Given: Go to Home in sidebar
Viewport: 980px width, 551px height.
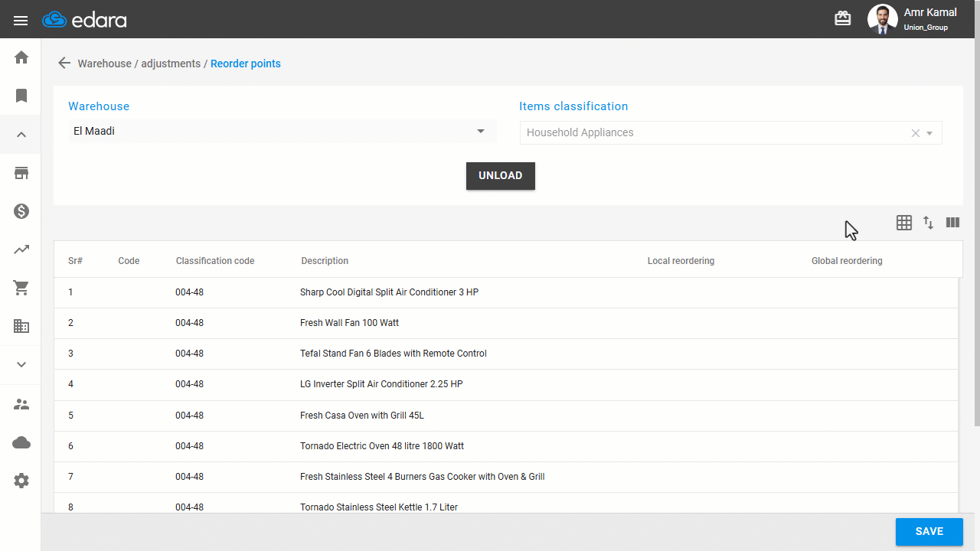Looking at the screenshot, I should tap(21, 57).
